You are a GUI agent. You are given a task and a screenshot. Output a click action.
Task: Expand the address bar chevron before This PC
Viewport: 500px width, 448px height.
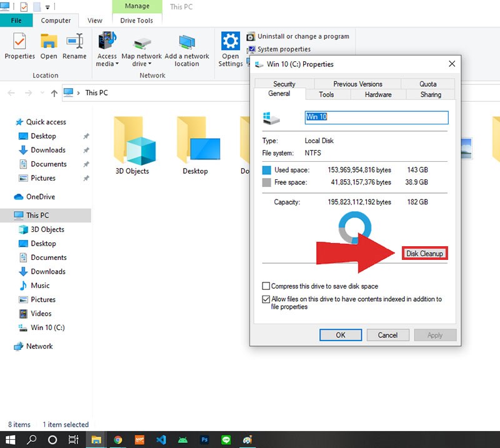click(x=79, y=93)
